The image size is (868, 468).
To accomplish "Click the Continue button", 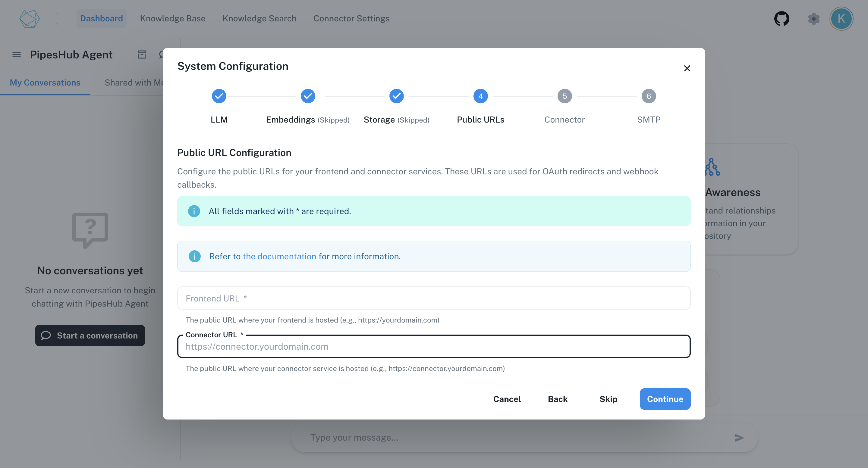I will tap(665, 399).
